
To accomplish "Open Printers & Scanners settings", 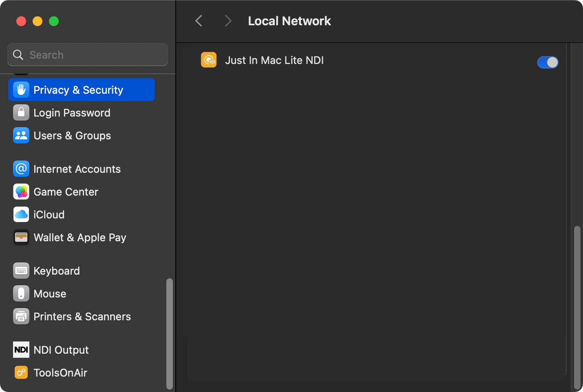I will 82,316.
